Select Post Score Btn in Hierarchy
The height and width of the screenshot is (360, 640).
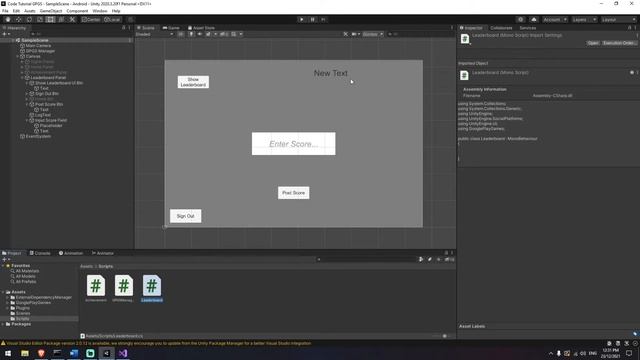coord(49,104)
